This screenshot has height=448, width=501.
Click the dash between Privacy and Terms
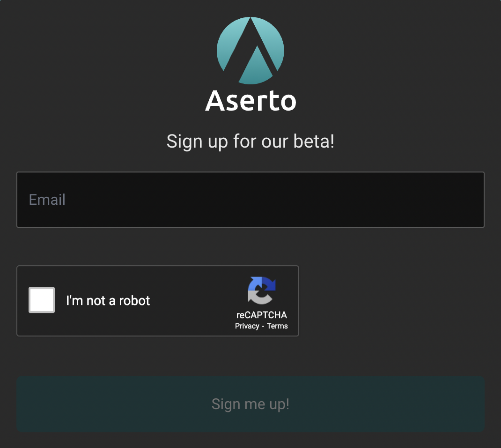pyautogui.click(x=263, y=326)
